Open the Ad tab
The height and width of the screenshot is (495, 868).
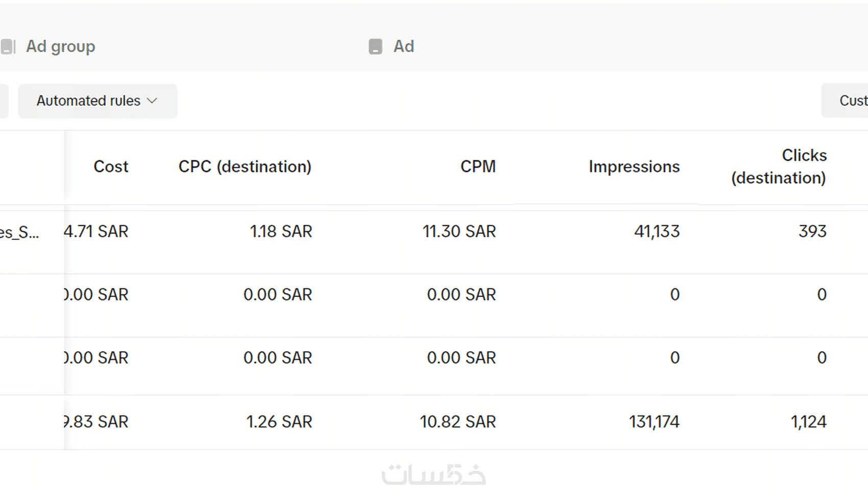403,46
